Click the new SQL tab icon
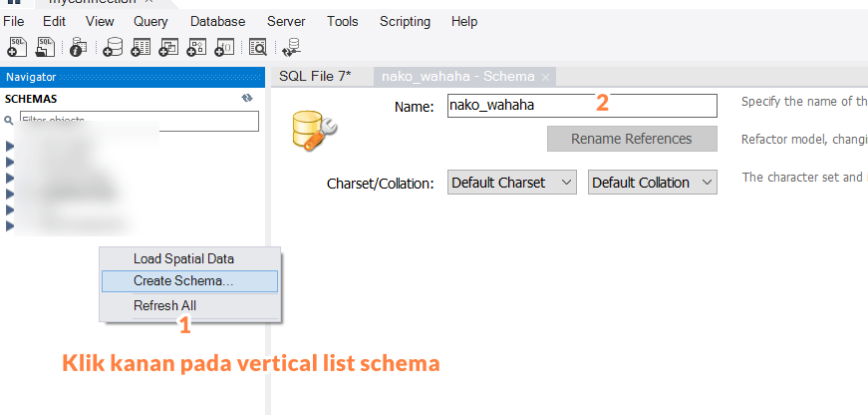Screen dimensions: 868x415 [x=17, y=45]
